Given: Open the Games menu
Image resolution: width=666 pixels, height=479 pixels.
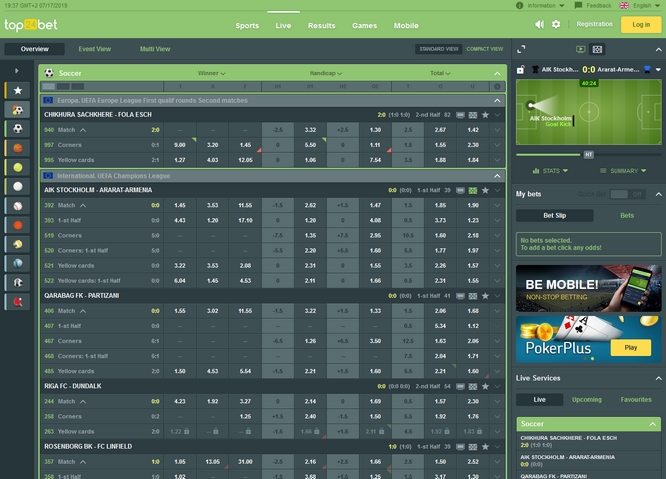Looking at the screenshot, I should (x=364, y=25).
